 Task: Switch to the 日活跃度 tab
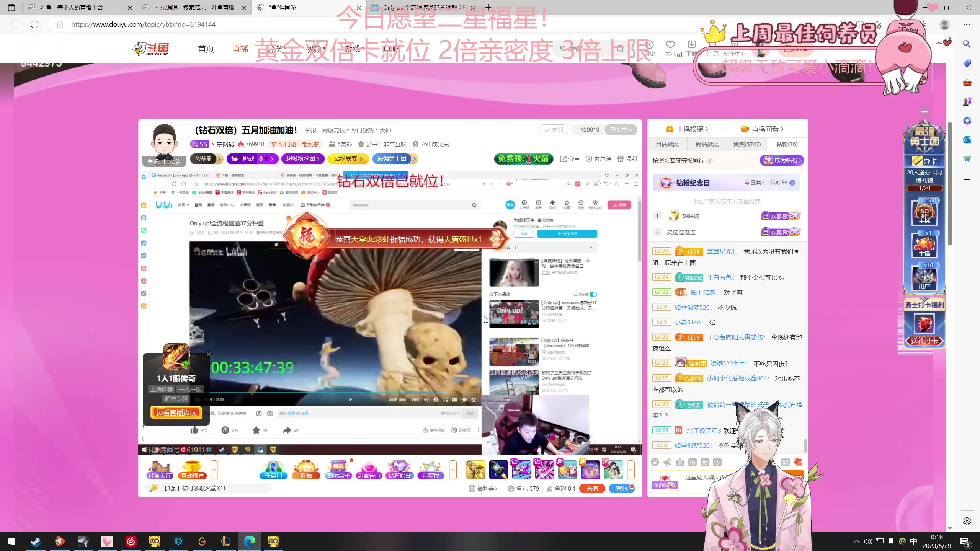[x=667, y=144]
